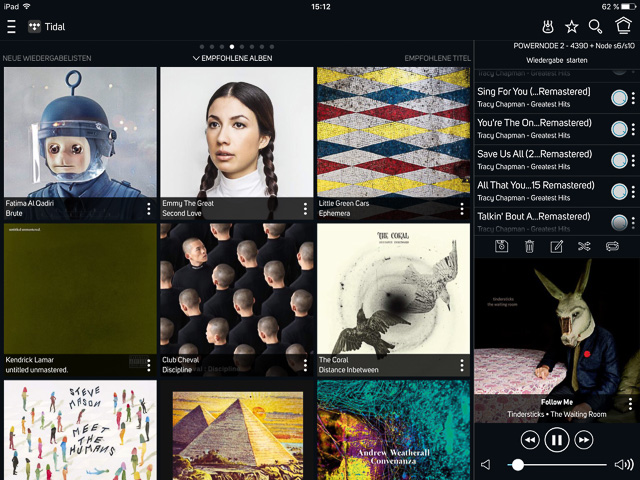Skip to next track

[x=584, y=440]
